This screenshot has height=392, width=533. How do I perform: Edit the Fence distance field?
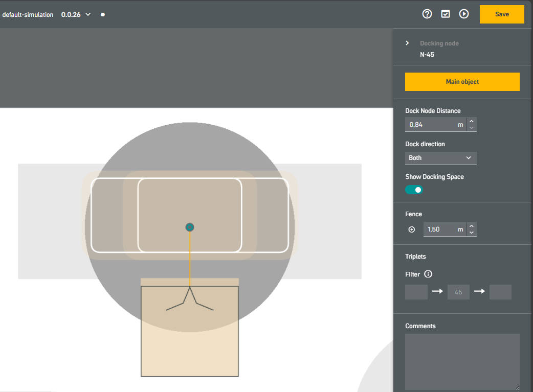(445, 229)
